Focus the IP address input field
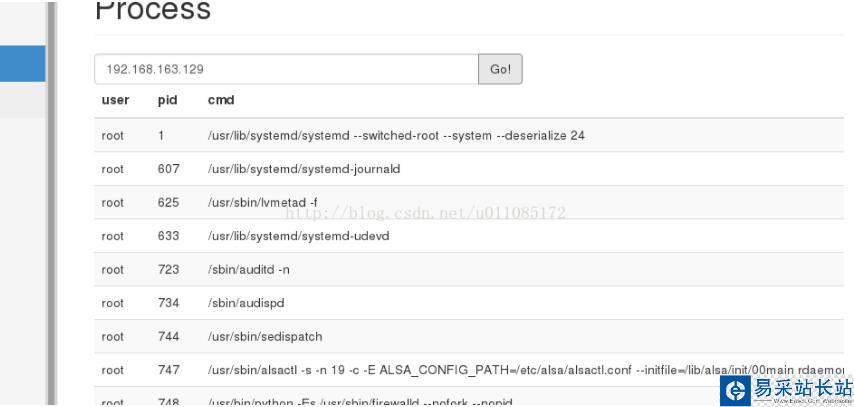854x407 pixels. (x=286, y=69)
